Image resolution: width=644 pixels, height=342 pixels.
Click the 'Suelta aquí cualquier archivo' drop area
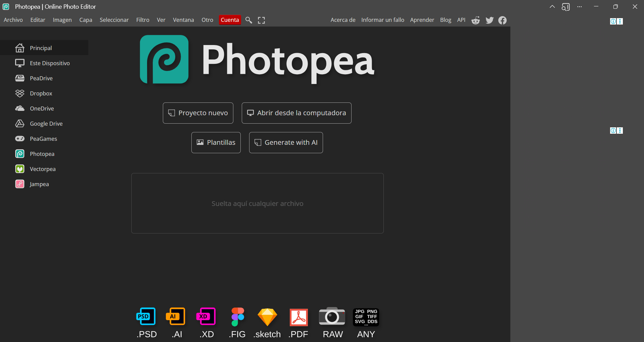(x=258, y=203)
